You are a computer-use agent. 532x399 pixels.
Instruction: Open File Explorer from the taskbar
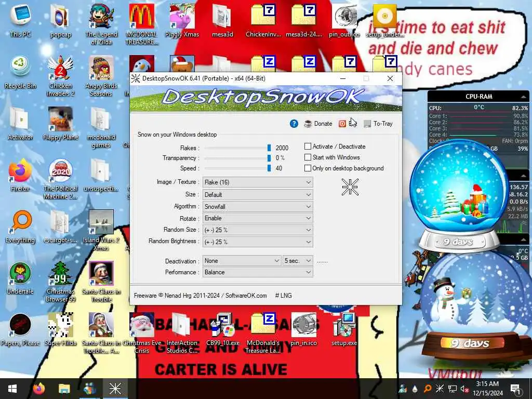tap(64, 389)
